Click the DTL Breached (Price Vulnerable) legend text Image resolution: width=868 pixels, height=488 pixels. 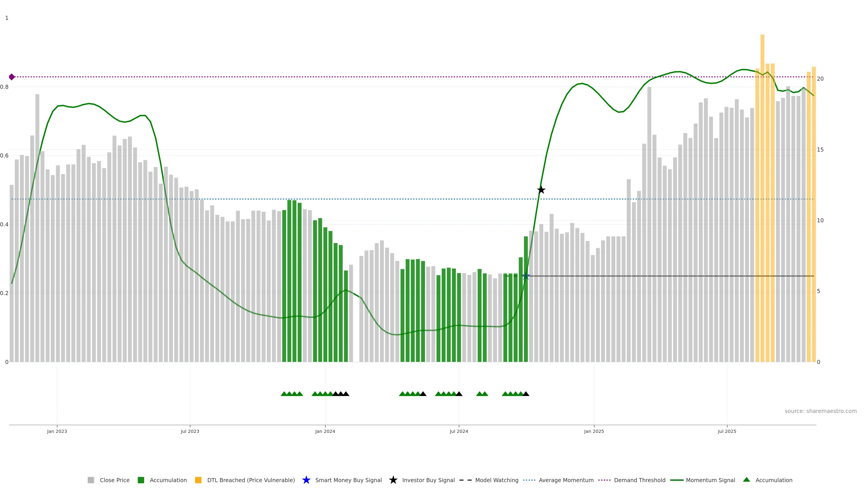[x=251, y=480]
